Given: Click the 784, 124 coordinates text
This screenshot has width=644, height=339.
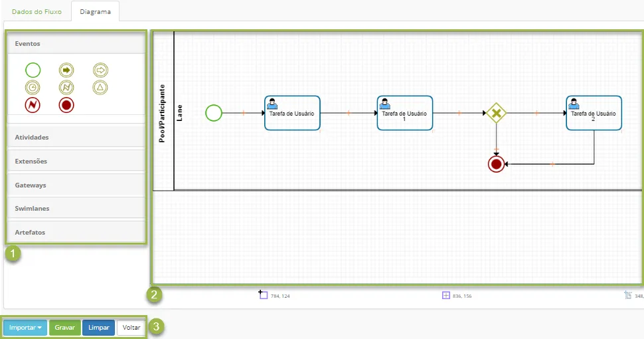Looking at the screenshot, I should click(x=280, y=296).
